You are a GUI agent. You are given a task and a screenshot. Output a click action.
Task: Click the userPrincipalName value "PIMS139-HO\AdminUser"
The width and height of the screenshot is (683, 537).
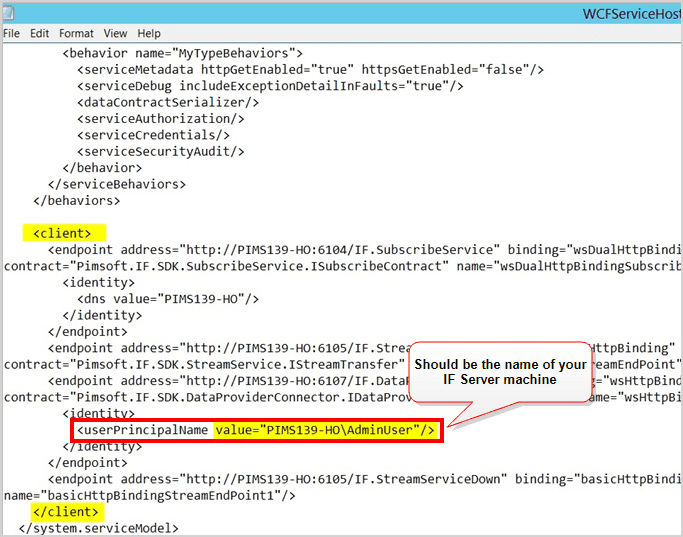coord(325,430)
